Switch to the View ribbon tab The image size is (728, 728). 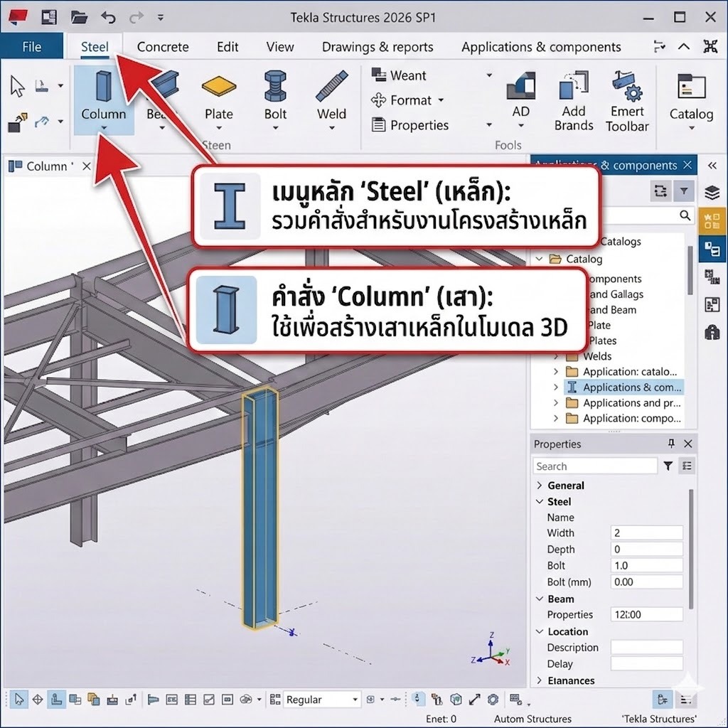click(280, 47)
